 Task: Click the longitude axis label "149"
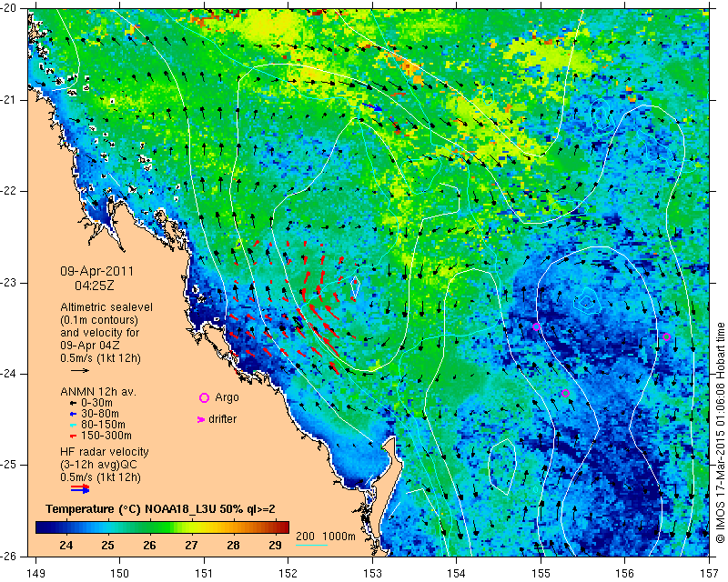tap(36, 574)
